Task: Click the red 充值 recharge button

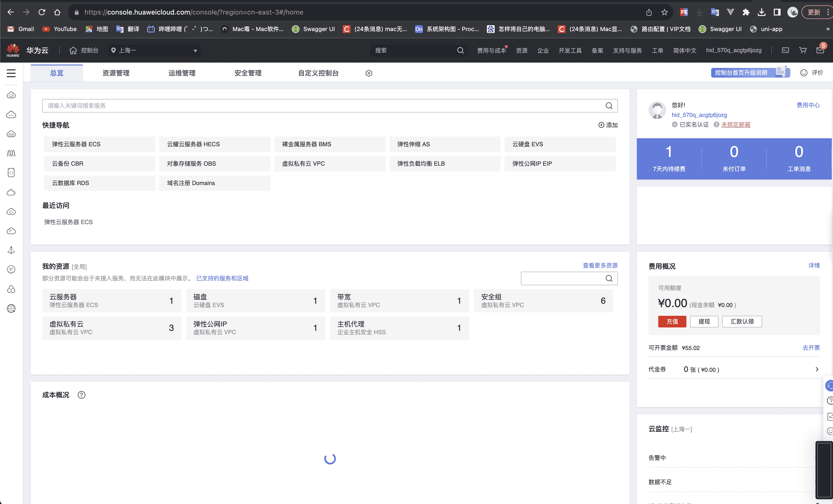Action: click(x=672, y=322)
